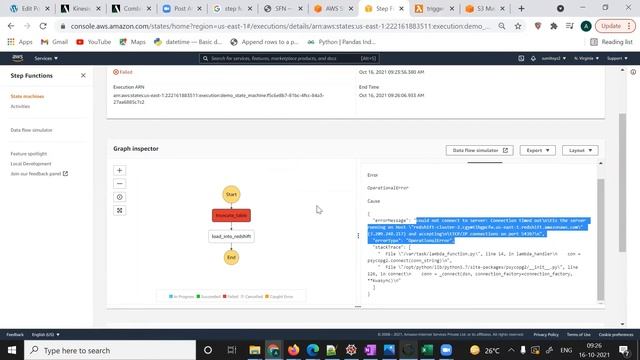Screen dimensions: 640x360
Task: Open the N. Virginia region dropdown
Action: pos(586,58)
